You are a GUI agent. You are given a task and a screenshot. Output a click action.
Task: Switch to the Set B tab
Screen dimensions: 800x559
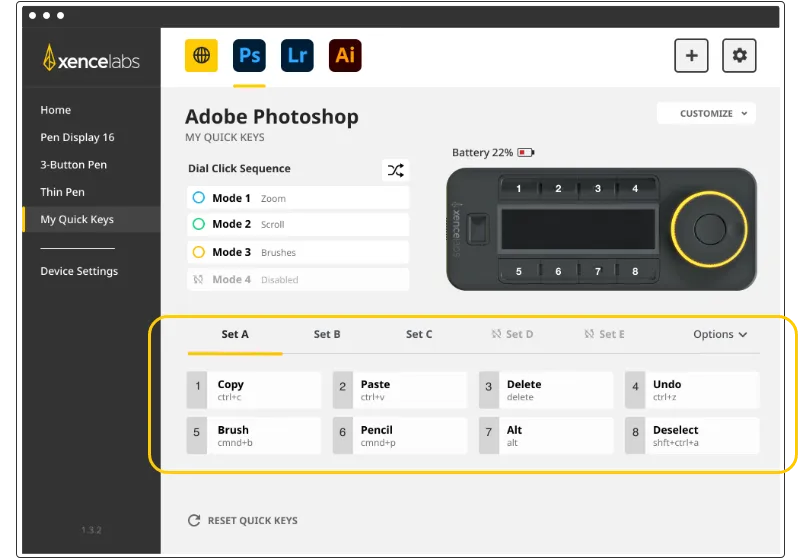(x=327, y=334)
